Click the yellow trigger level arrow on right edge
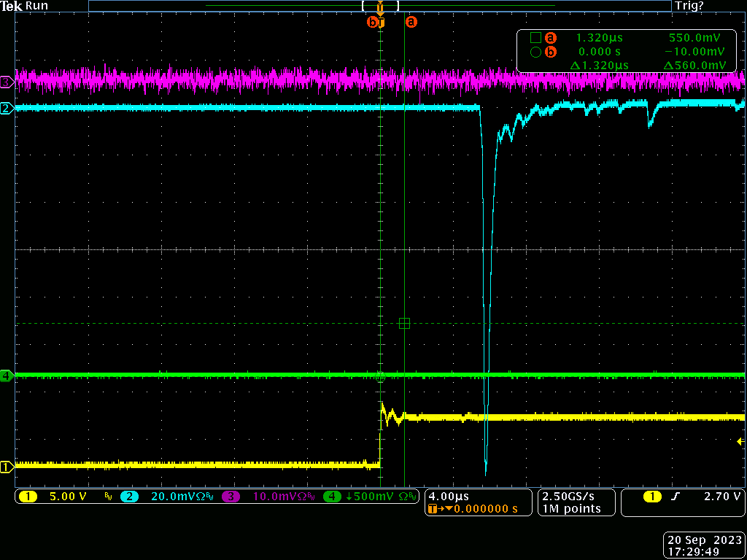This screenshot has height=560, width=747. point(740,441)
